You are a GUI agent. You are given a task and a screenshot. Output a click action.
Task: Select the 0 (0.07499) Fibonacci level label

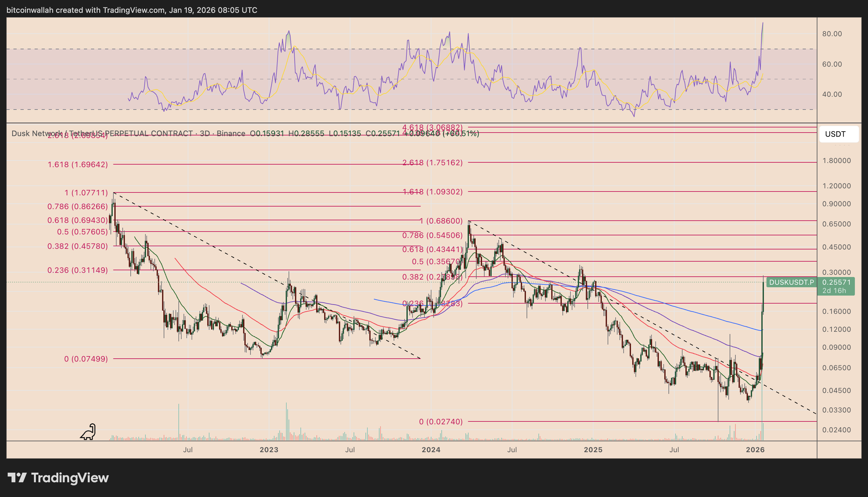[x=86, y=359]
